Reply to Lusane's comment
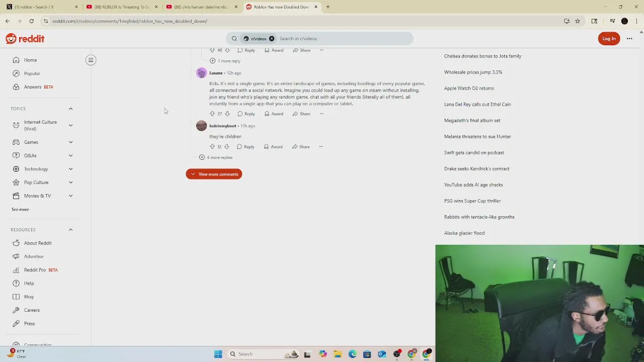Viewport: 644px width, 362px height. pos(246,114)
